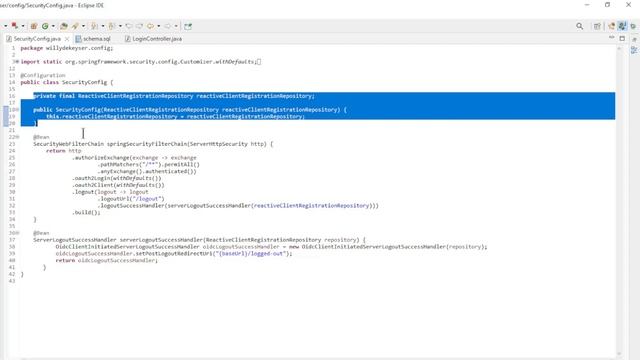Click the .authorizeExchange line
The width and height of the screenshot is (640, 360).
134,158
